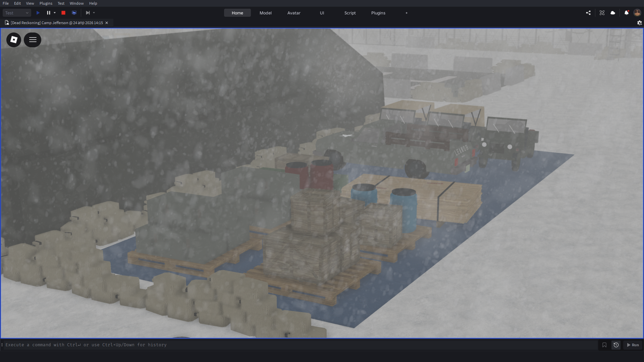
Task: Add a custom tab with the plus
Action: tap(407, 13)
